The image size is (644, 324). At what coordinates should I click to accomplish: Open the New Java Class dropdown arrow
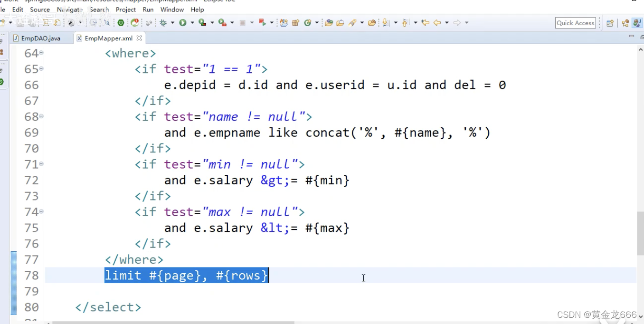click(x=316, y=23)
